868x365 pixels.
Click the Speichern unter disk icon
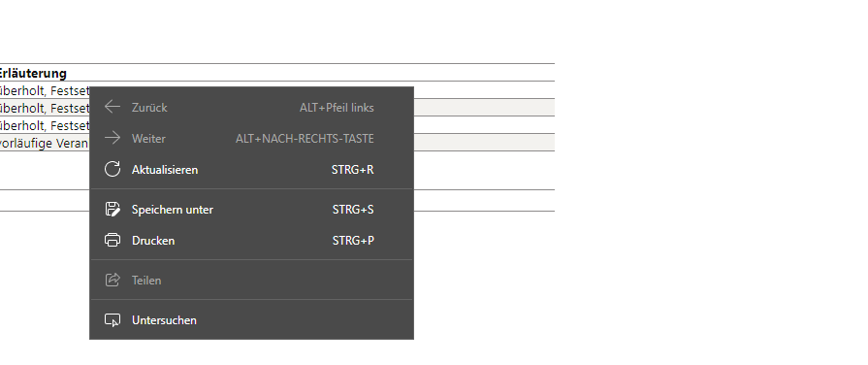(x=113, y=209)
